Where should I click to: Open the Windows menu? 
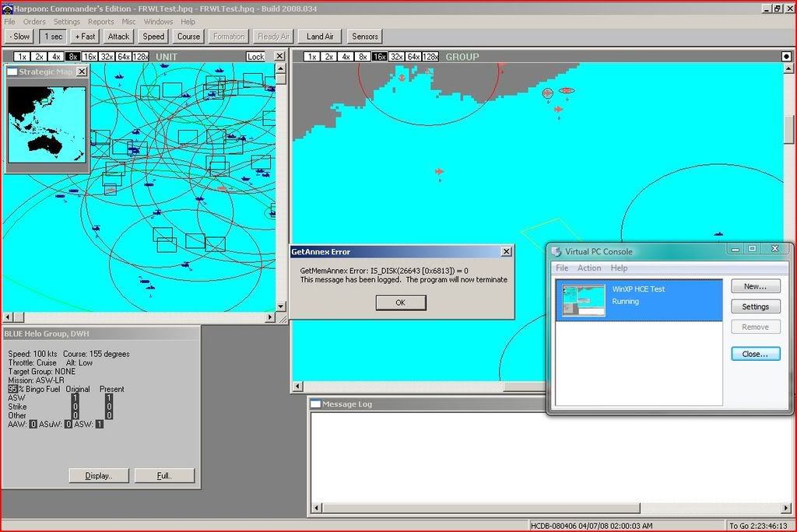(158, 22)
